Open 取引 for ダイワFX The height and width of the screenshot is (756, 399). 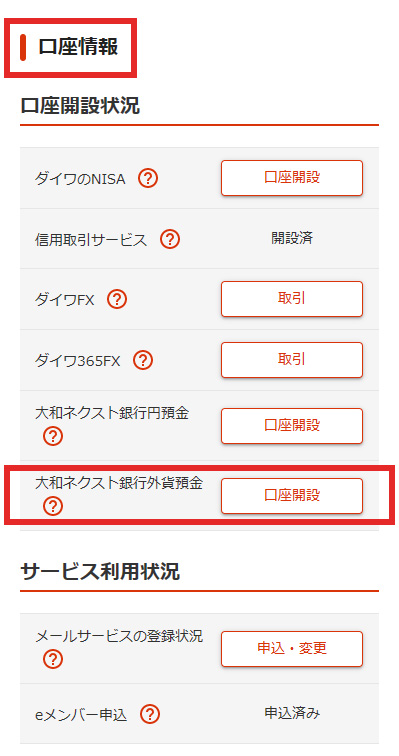click(x=292, y=299)
